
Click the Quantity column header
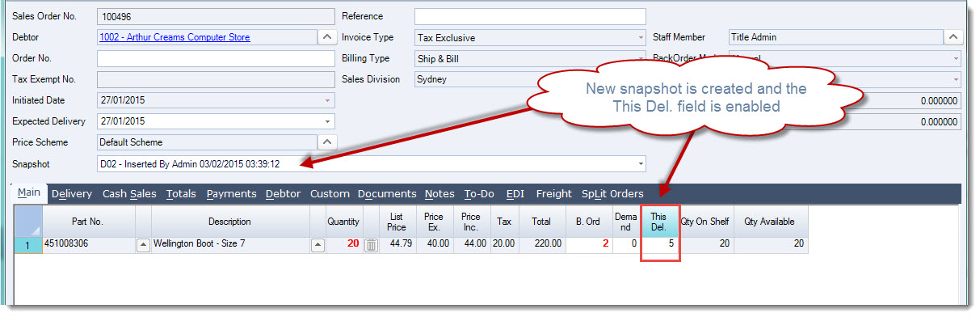coord(343,221)
